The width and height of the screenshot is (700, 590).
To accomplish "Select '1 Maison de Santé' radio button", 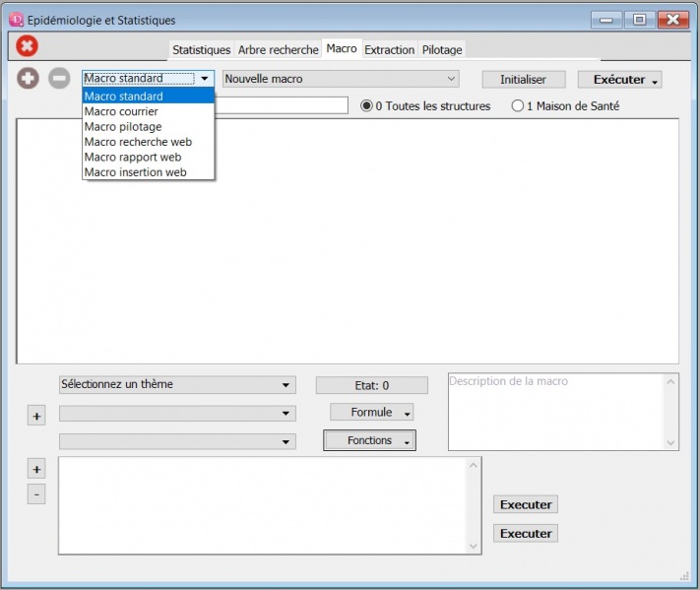I will 518,106.
